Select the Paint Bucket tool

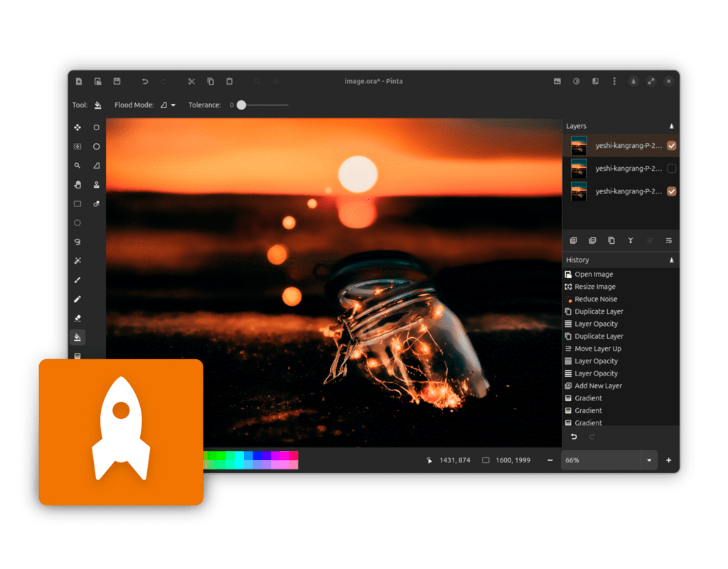77,337
